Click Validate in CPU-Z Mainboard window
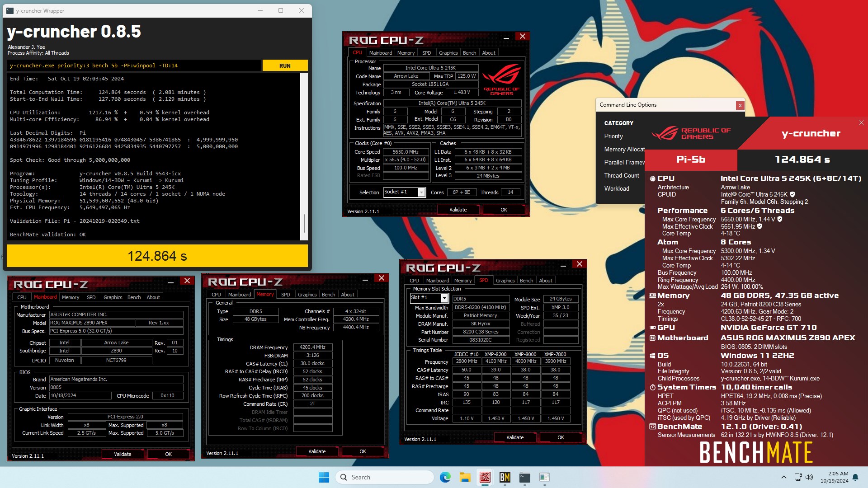Screen dimensions: 868x488 (123, 454)
